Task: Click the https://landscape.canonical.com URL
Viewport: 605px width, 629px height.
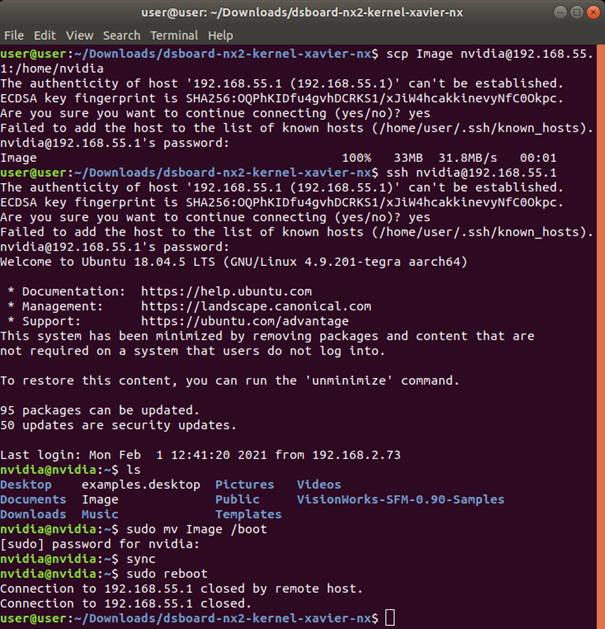Action: 256,306
